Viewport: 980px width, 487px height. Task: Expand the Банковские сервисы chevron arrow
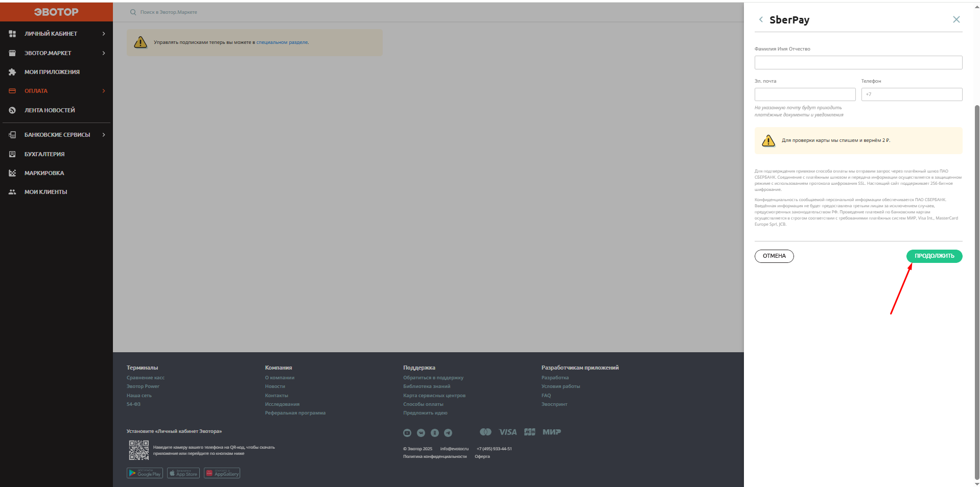(104, 135)
